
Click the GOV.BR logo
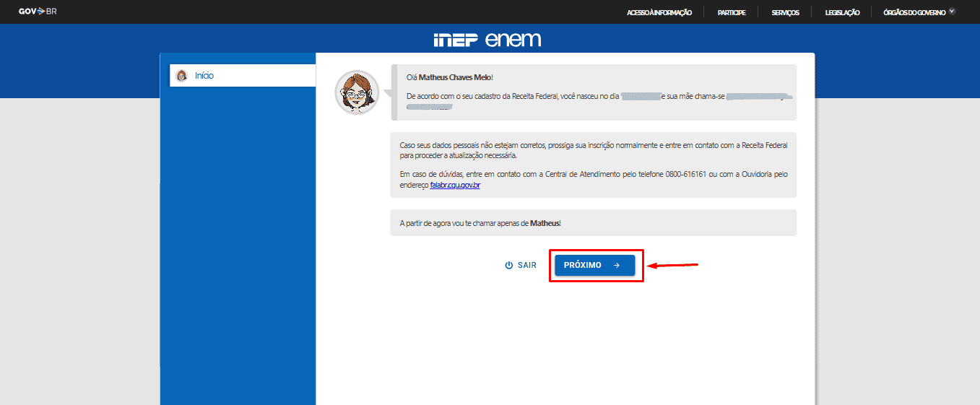(38, 12)
